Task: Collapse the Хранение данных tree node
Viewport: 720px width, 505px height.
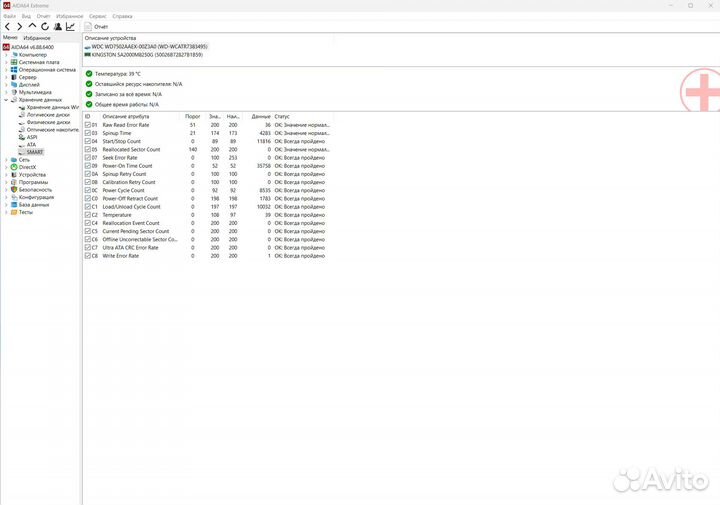Action: coord(6,100)
